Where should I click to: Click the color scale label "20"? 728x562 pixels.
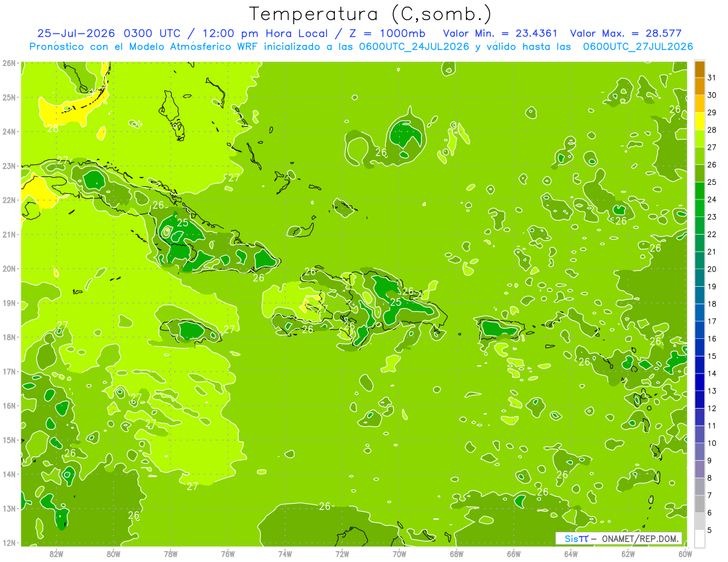pyautogui.click(x=712, y=269)
